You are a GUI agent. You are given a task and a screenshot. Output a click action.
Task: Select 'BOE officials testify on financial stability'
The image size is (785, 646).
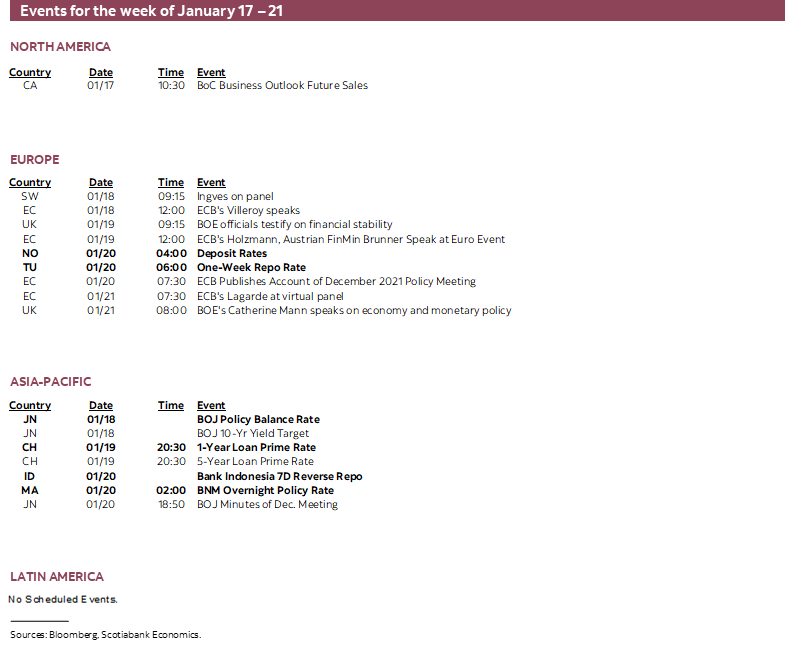tap(294, 225)
